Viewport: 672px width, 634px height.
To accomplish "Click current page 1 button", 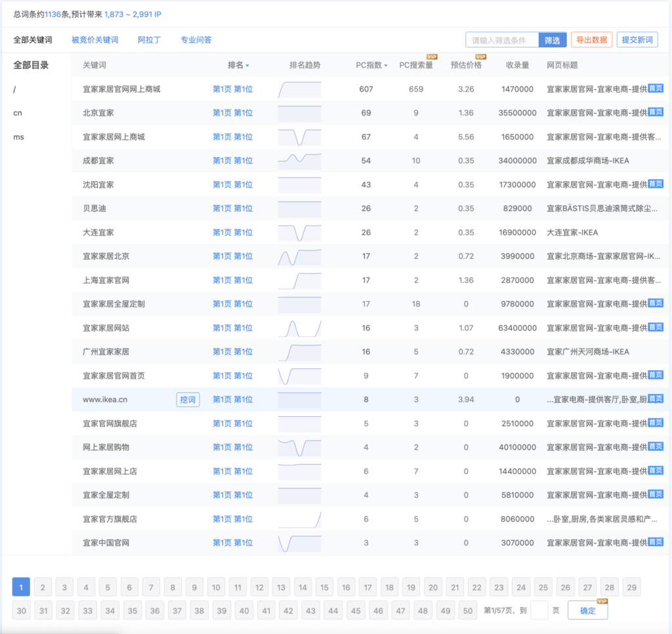I will (x=21, y=587).
